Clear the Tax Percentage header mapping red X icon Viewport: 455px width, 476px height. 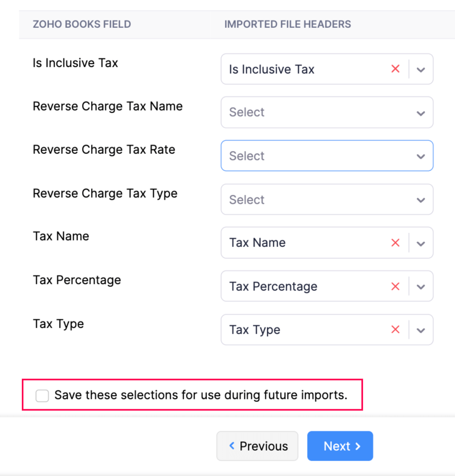[x=395, y=286]
